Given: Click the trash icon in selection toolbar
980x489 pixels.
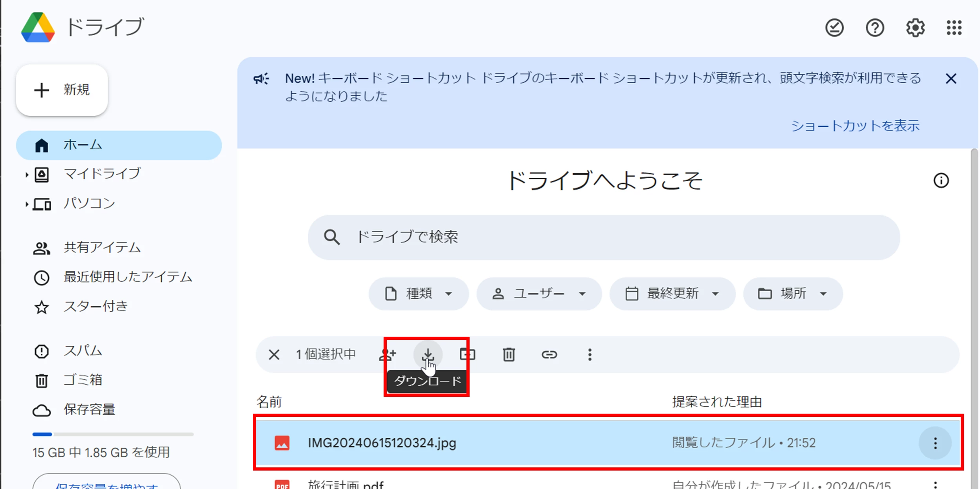Looking at the screenshot, I should click(x=509, y=354).
